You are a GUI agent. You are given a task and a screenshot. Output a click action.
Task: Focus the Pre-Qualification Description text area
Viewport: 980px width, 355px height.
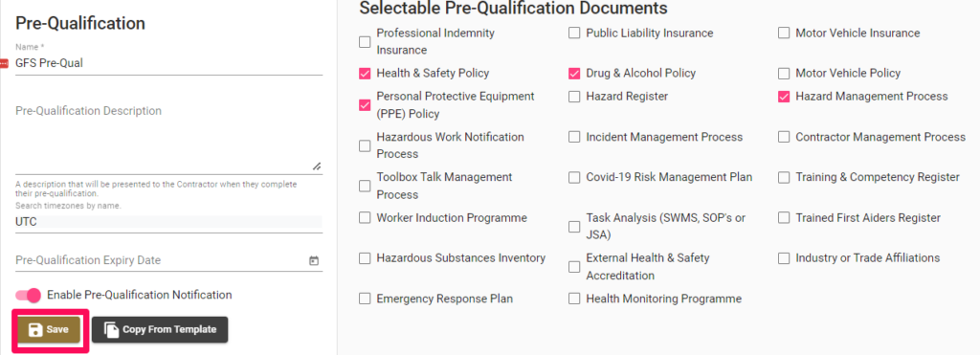click(168, 136)
